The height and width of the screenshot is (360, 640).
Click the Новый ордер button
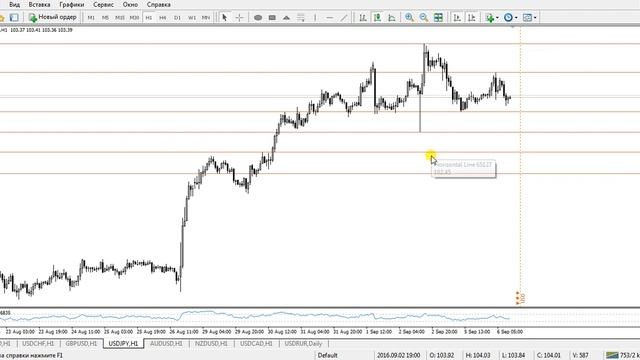[x=53, y=18]
